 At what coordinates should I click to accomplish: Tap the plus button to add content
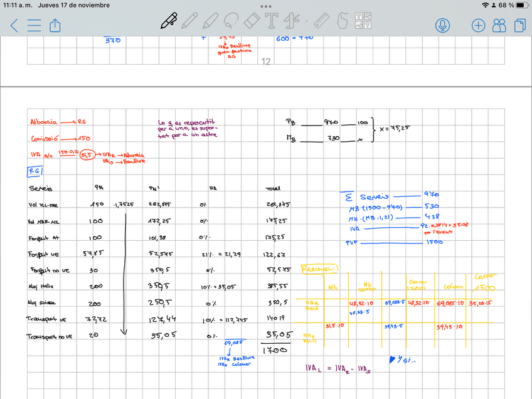click(x=478, y=25)
